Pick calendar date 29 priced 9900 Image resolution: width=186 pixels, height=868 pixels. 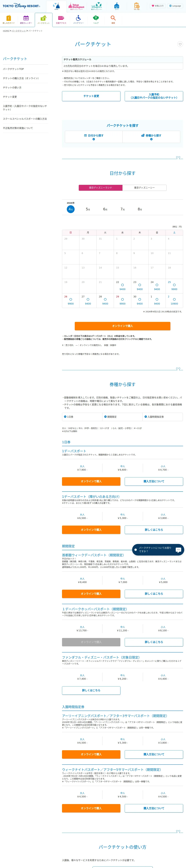[123, 301]
